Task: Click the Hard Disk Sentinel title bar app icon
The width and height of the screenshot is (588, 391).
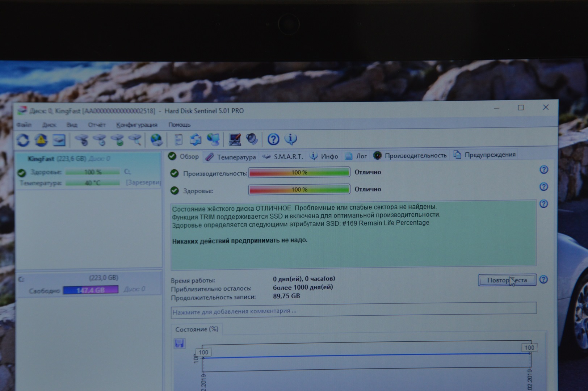Action: 22,111
